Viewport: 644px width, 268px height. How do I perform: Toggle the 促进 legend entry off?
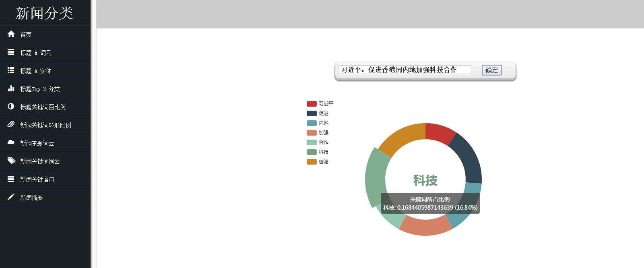pyautogui.click(x=318, y=113)
